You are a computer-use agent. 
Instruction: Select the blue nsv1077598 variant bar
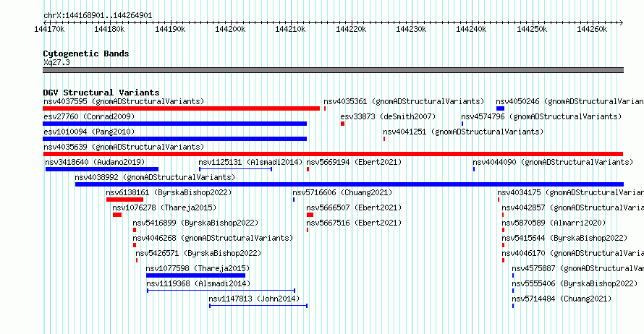pos(195,275)
